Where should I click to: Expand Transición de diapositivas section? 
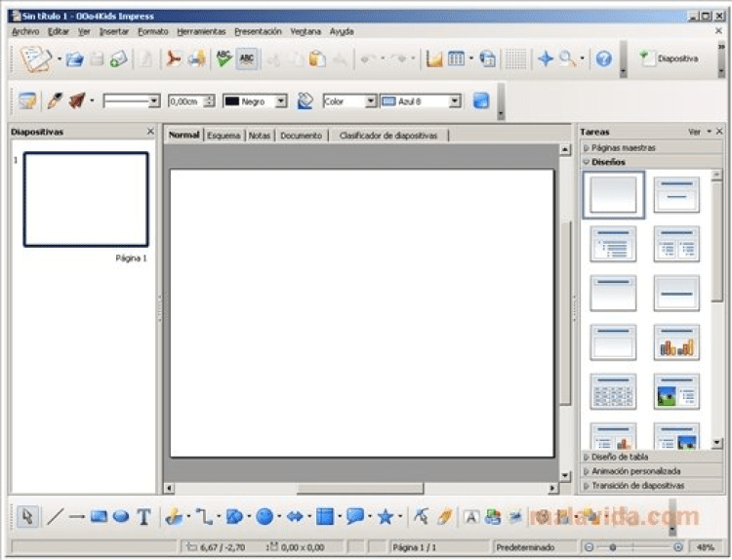click(x=652, y=486)
